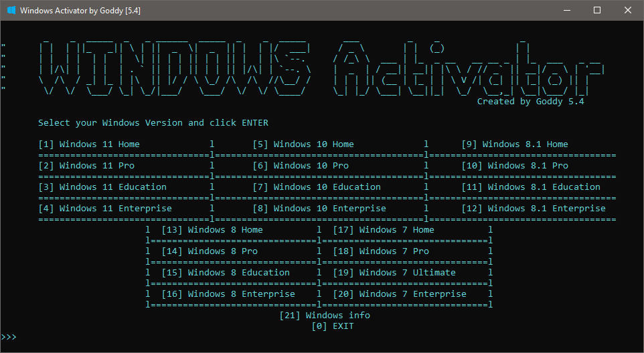Select the '[4] Windows 11 Enterprise' entry
Viewport: 644px width, 353px height.
coord(105,209)
